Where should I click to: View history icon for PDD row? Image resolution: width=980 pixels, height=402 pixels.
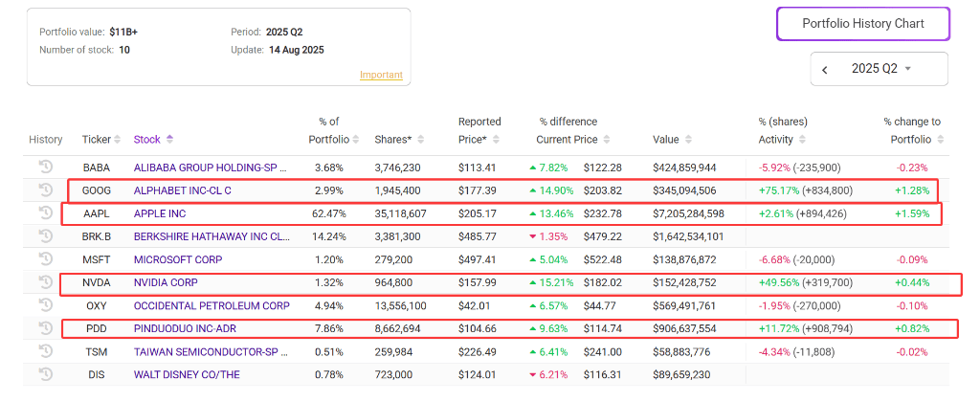point(45,328)
